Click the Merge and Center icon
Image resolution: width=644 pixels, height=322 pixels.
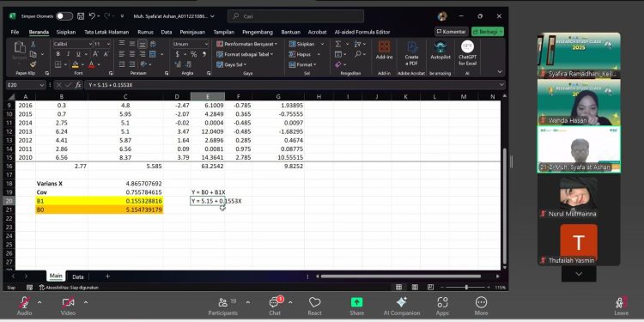tap(153, 54)
